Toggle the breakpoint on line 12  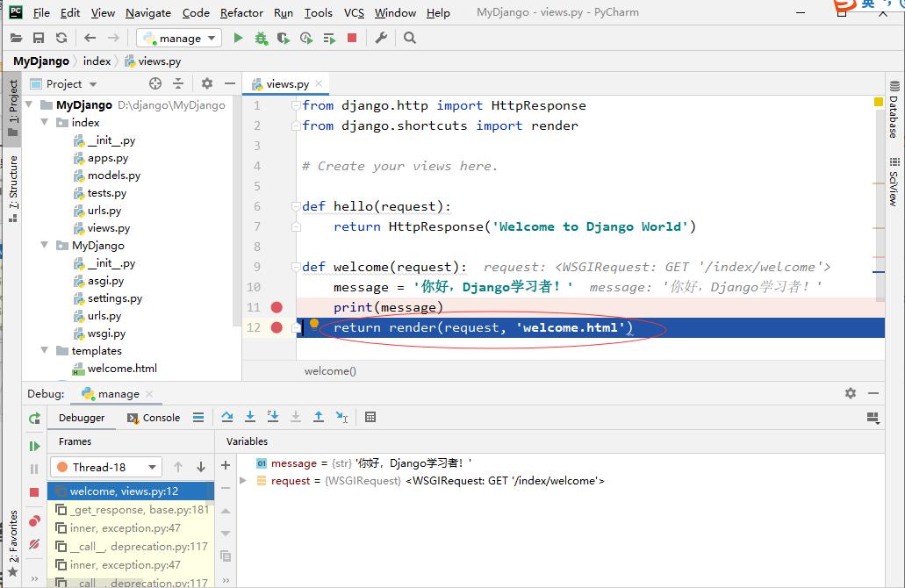point(277,327)
